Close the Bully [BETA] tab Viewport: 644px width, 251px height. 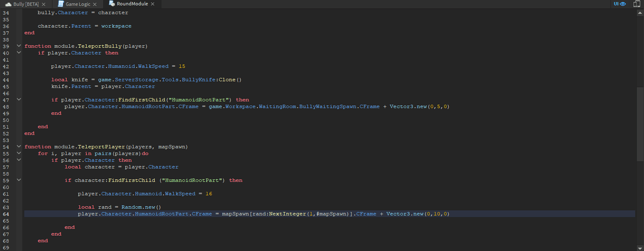43,4
